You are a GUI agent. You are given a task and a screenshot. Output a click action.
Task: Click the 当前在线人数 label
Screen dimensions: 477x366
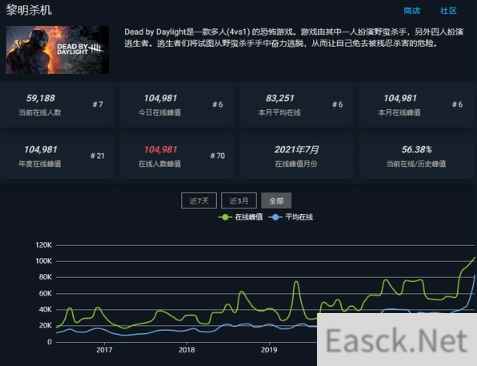[x=40, y=113]
